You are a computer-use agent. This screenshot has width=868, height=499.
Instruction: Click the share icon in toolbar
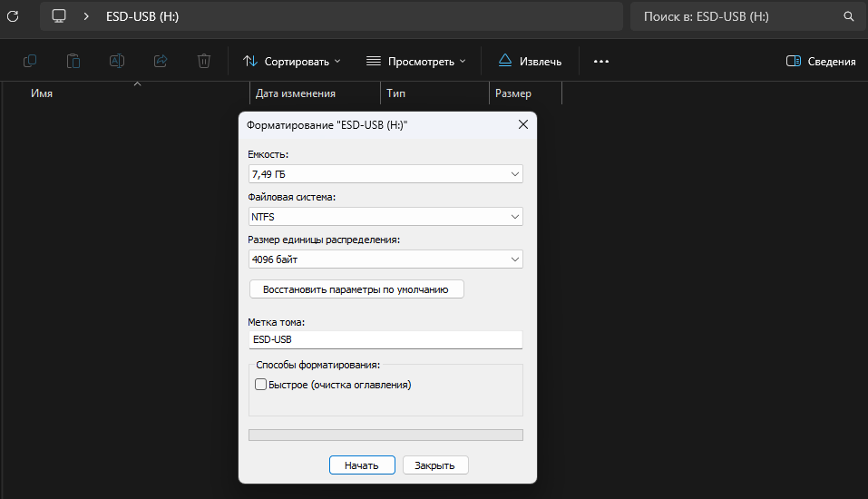coord(161,61)
